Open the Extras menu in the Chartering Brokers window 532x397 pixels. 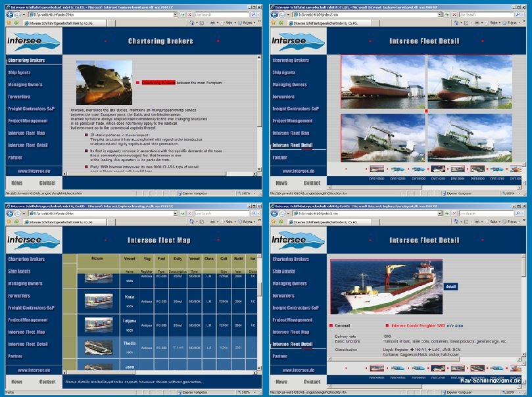point(247,22)
